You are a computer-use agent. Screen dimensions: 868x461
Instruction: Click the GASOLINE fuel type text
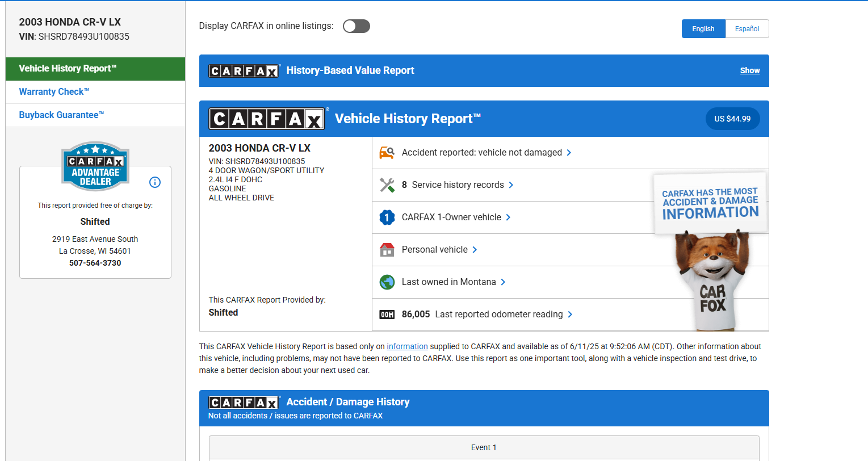(228, 189)
